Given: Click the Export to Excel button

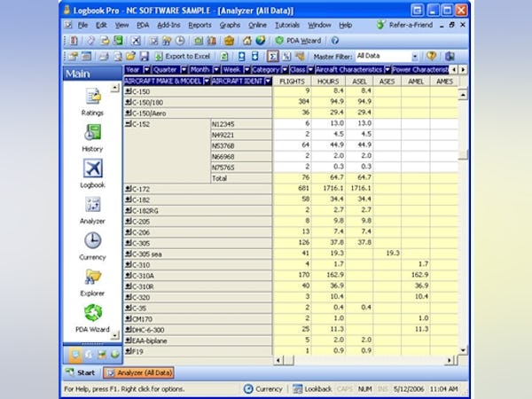Looking at the screenshot, I should click(x=182, y=57).
